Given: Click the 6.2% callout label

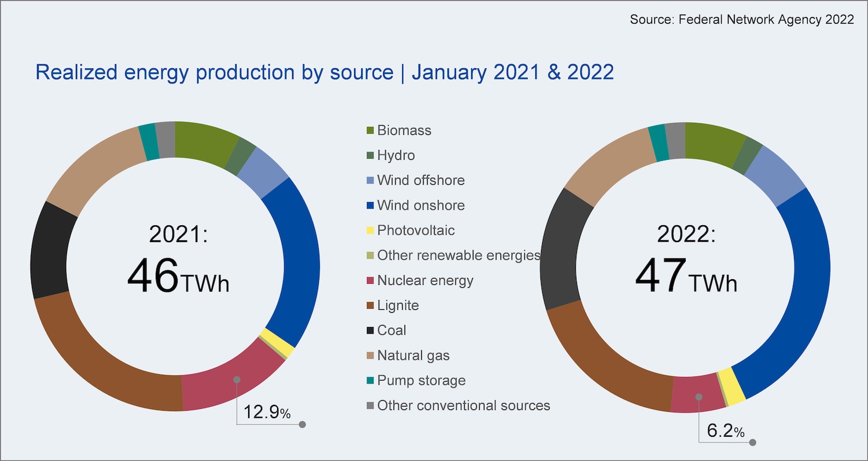Looking at the screenshot, I should [x=726, y=431].
